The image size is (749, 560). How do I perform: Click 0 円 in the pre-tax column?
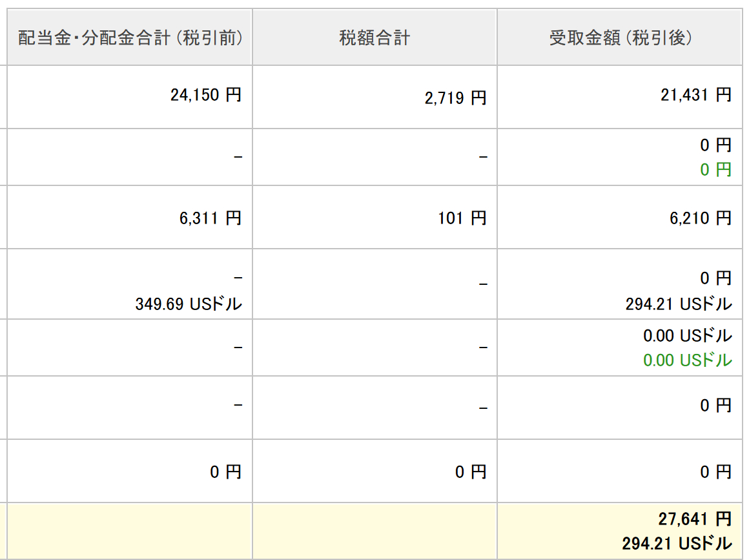(225, 472)
